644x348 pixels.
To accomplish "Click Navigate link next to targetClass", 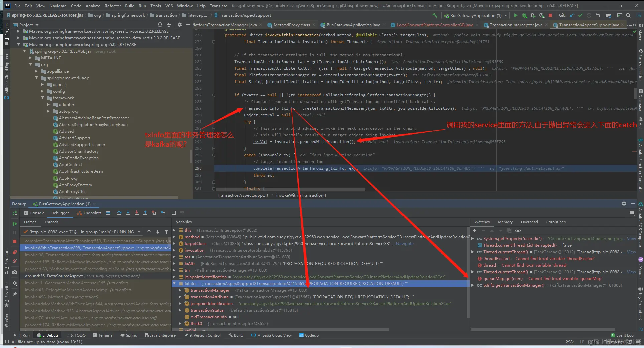I will tap(405, 244).
